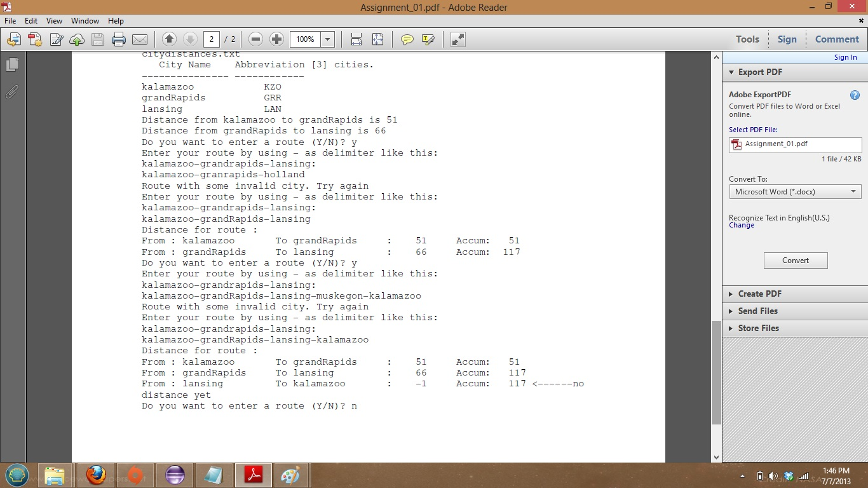This screenshot has height=488, width=868.
Task: Zoom in with the plus button
Action: [x=276, y=39]
